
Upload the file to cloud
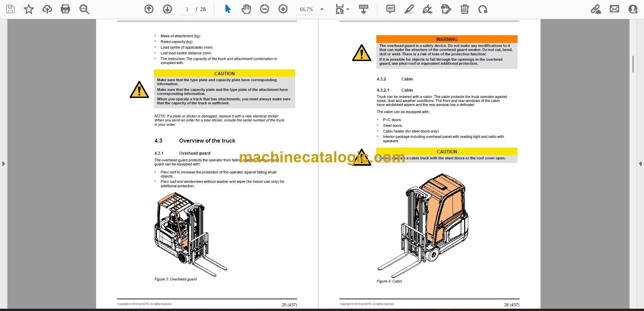point(47,9)
